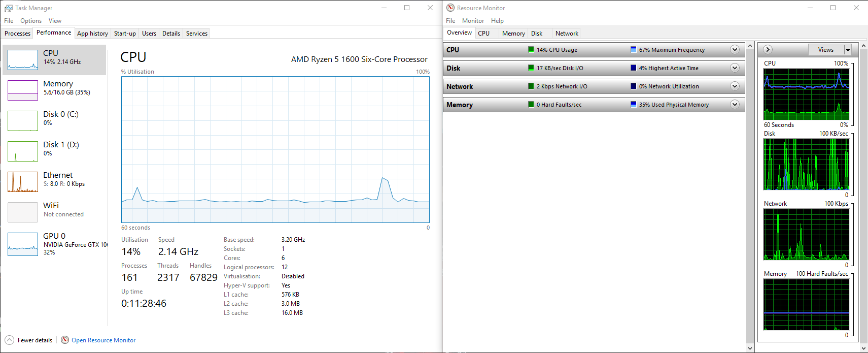Switch to the Services tab
868x353 pixels.
pyautogui.click(x=197, y=34)
